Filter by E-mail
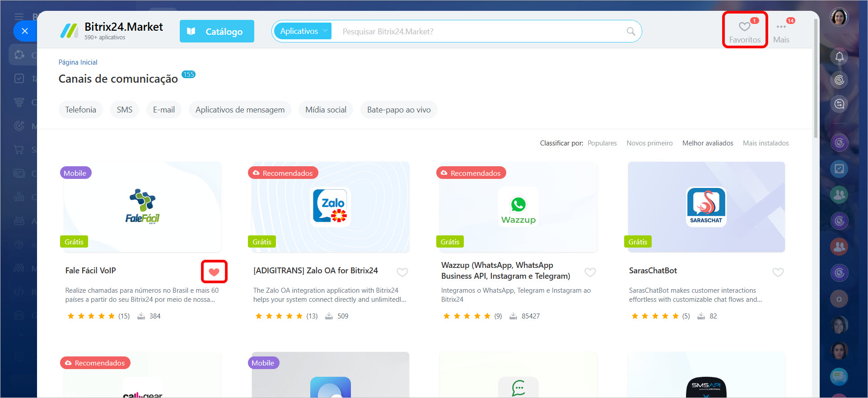Screen dimensions: 868x398 click(163, 110)
